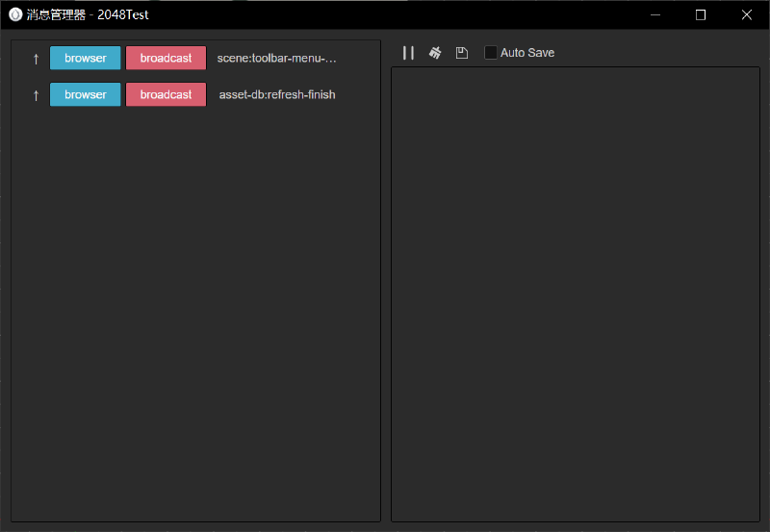Pause message recording
770x532 pixels.
click(408, 53)
